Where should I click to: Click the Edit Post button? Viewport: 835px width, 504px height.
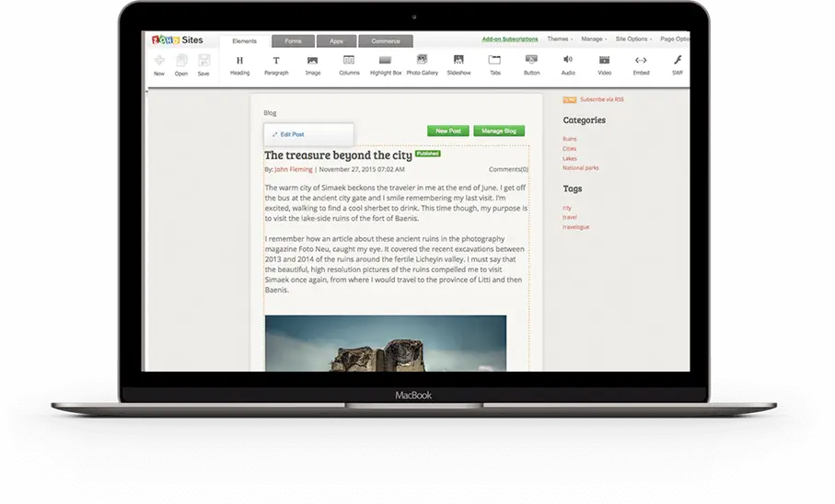[x=308, y=134]
